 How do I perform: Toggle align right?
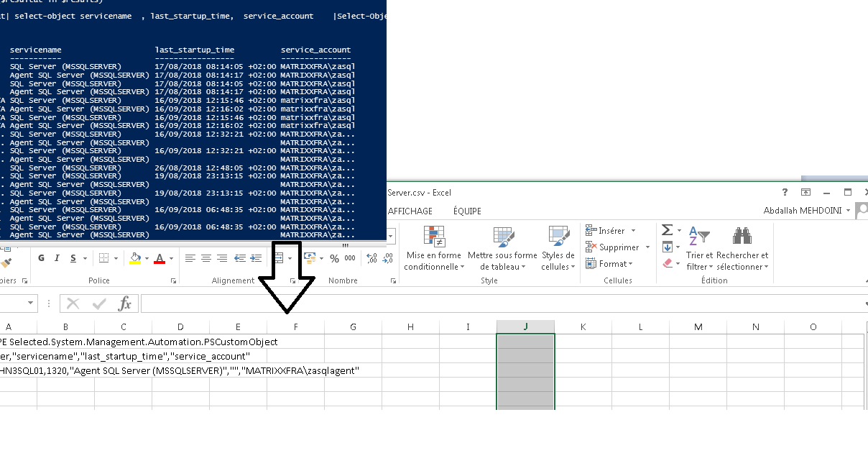click(223, 259)
